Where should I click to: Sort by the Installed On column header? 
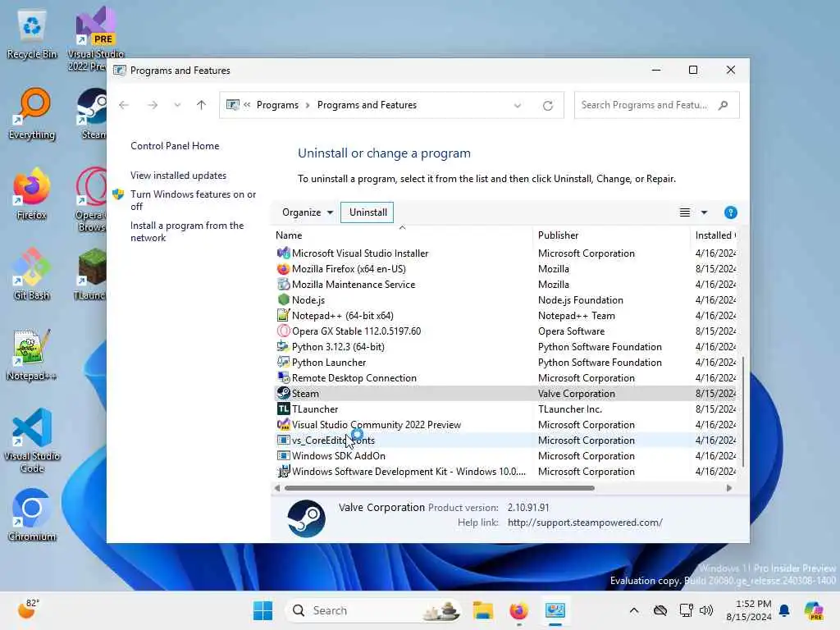pos(715,235)
